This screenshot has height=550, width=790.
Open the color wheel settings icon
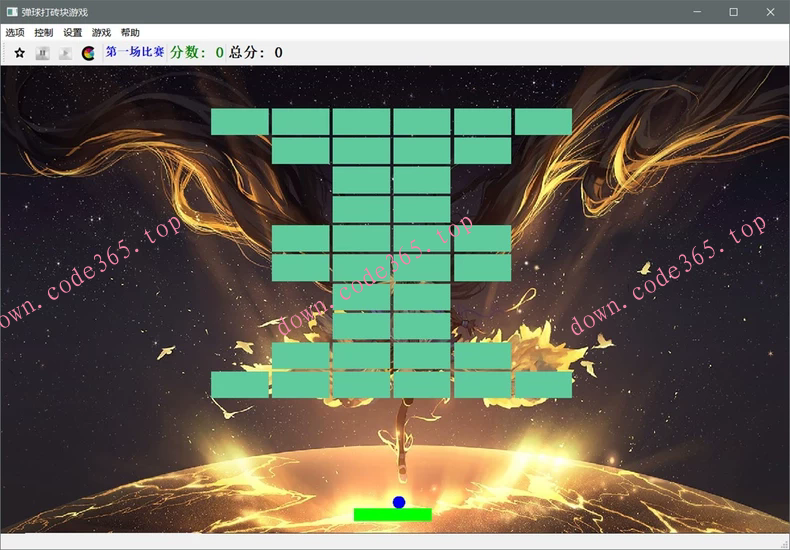[88, 53]
